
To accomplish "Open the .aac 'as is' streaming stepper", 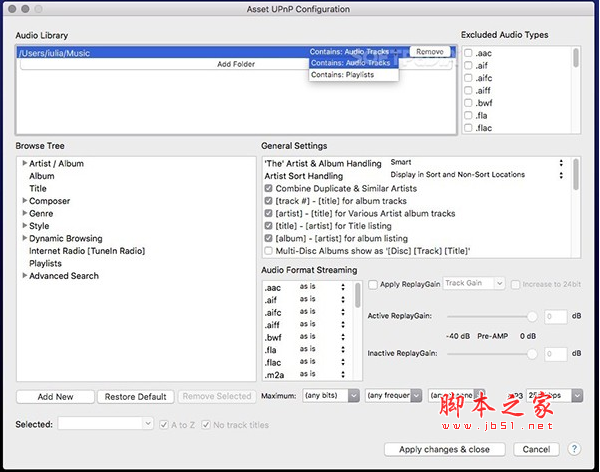I will pyautogui.click(x=343, y=287).
